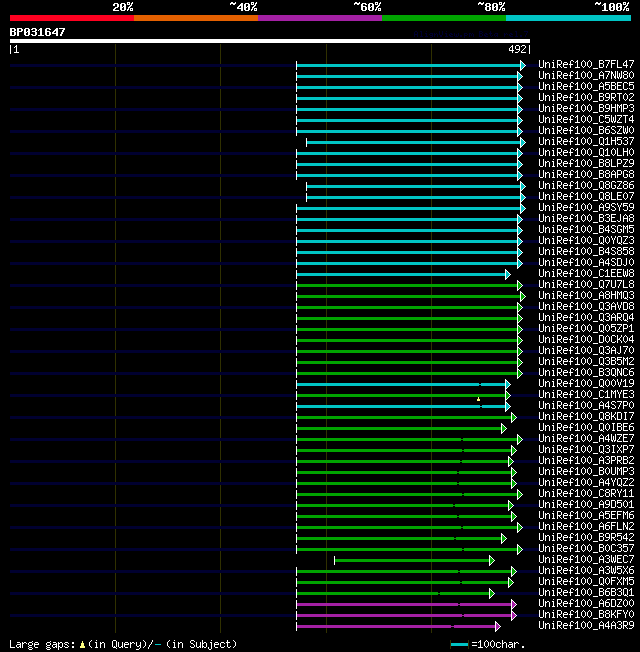Click UniRef100_B8KFY0 label
The width and height of the screenshot is (640, 652).
586,615
